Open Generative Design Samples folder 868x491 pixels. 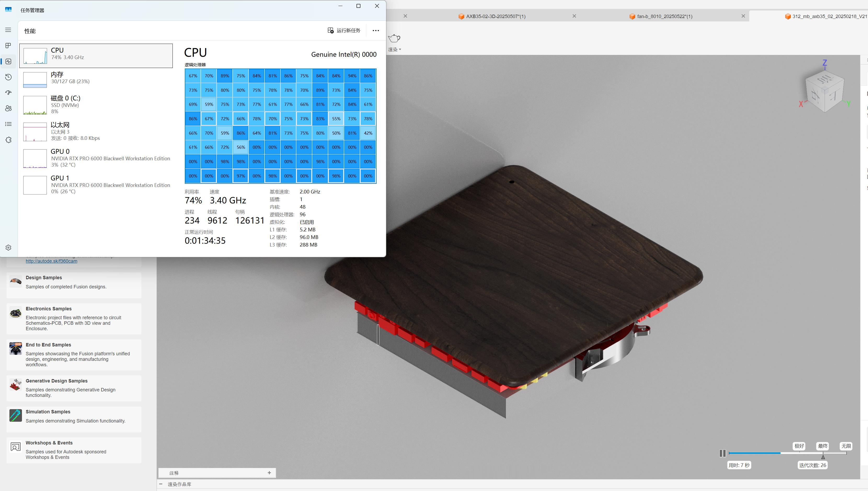click(74, 388)
